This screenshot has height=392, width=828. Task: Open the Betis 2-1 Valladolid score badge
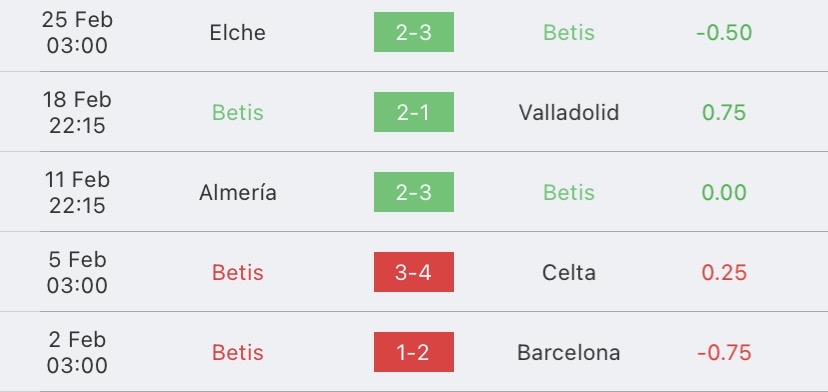tap(413, 112)
